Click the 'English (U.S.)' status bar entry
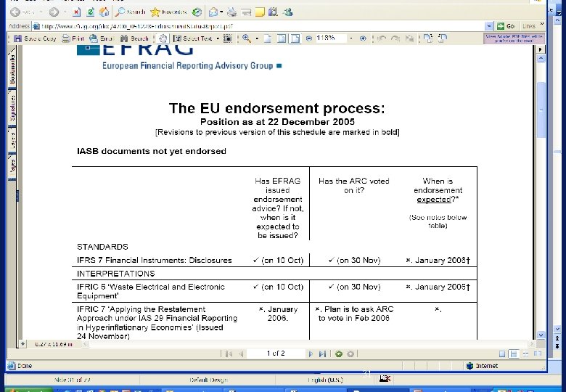 tap(325, 380)
